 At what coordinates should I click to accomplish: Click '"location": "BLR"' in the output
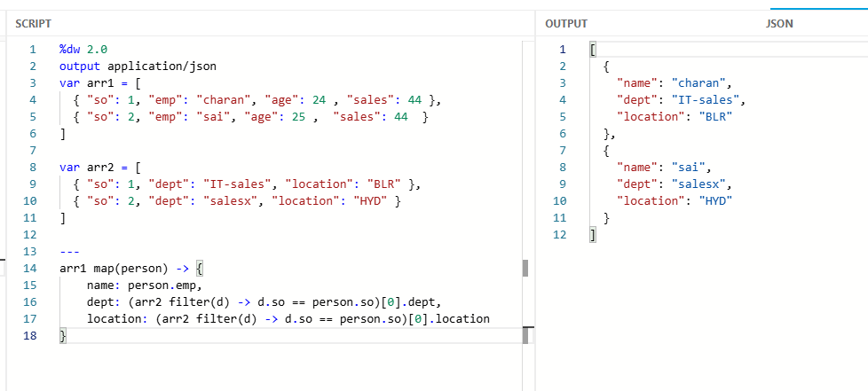pos(675,117)
